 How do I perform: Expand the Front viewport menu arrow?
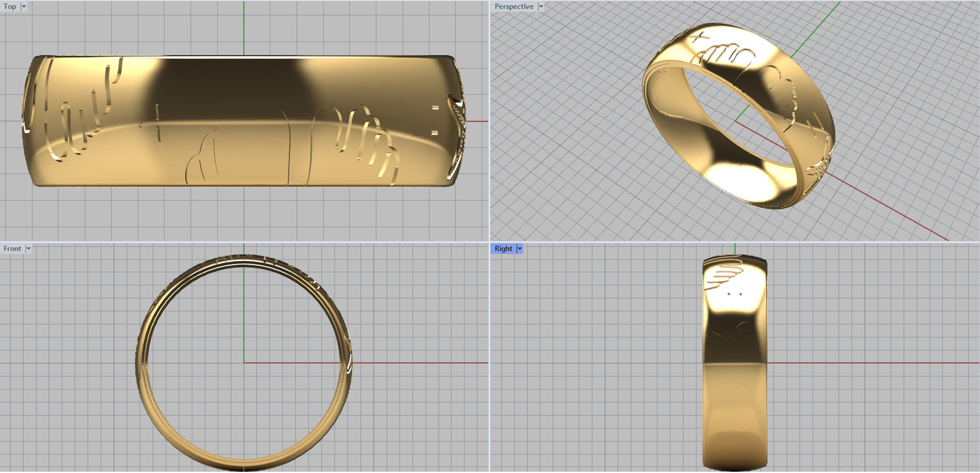(28, 249)
